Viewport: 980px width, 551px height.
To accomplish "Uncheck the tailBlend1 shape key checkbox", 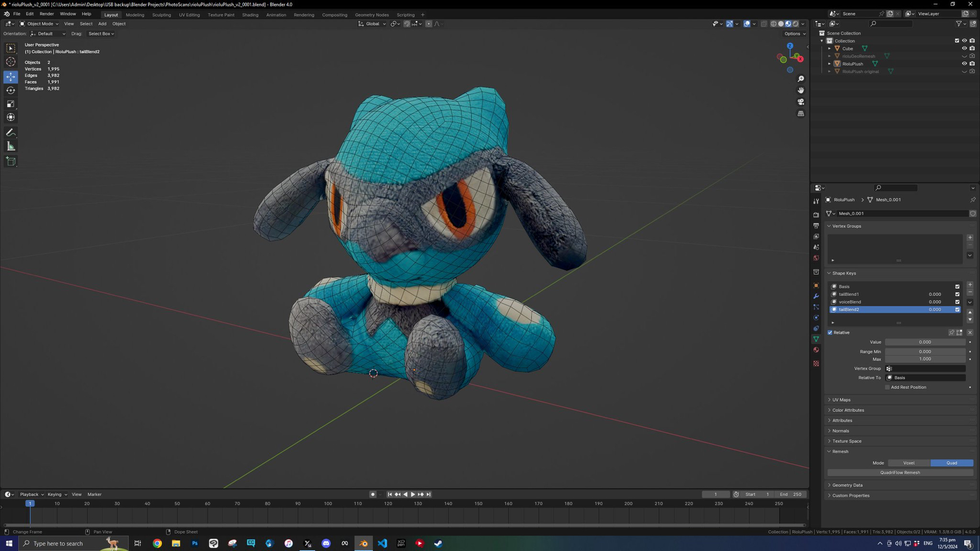I will click(957, 294).
